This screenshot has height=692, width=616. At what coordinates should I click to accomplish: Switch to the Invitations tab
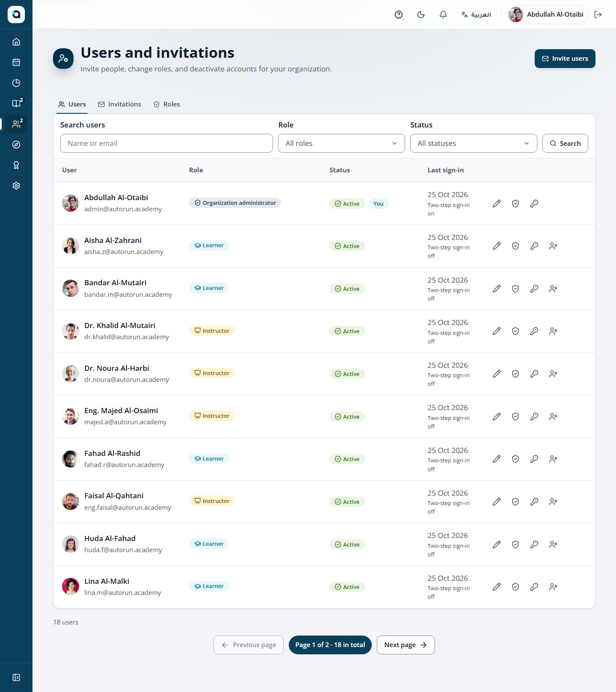(119, 104)
